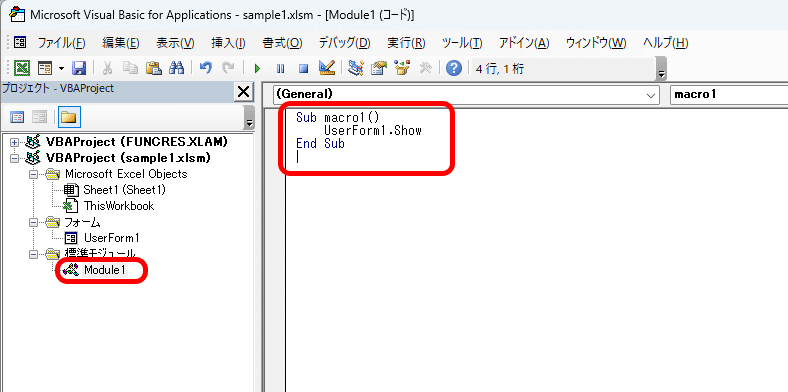Image resolution: width=788 pixels, height=392 pixels.
Task: Click the module control icon left of ファイル menu
Action: tap(20, 42)
